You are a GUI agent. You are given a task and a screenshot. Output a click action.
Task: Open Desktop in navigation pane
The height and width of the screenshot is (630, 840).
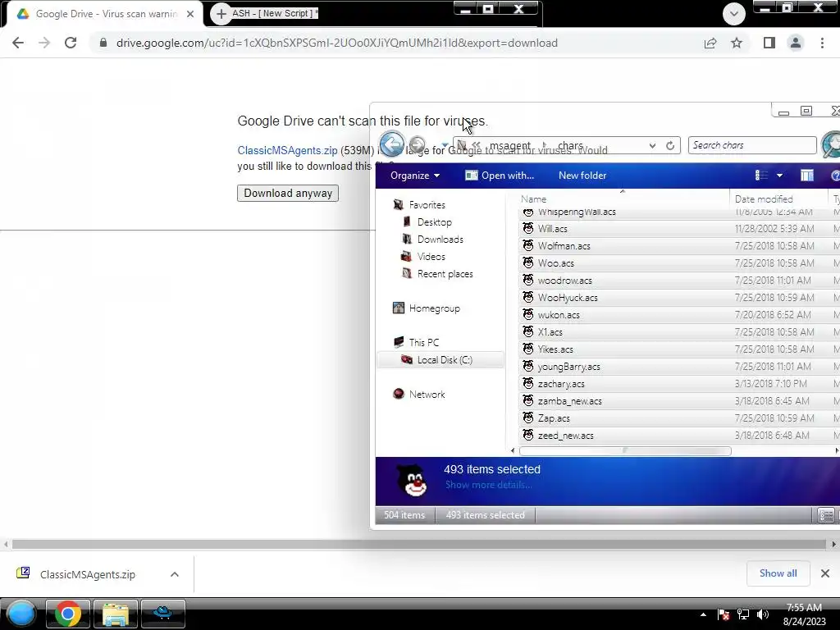pyautogui.click(x=435, y=221)
